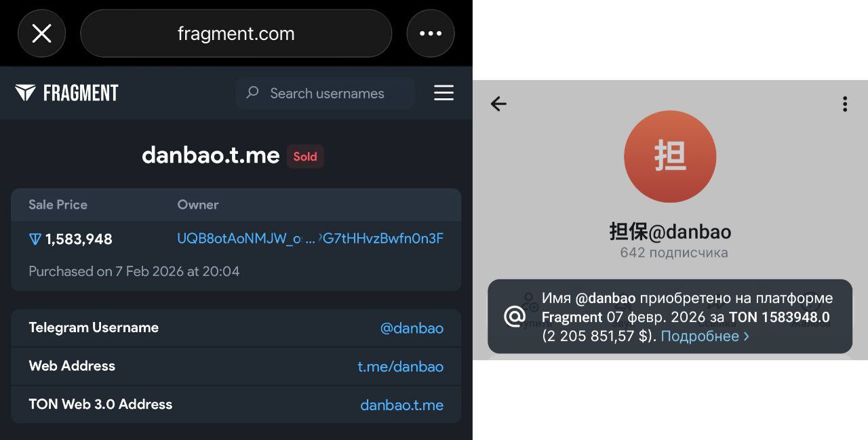Click the magnifier search icon
This screenshot has width=868, height=440.
(x=252, y=92)
